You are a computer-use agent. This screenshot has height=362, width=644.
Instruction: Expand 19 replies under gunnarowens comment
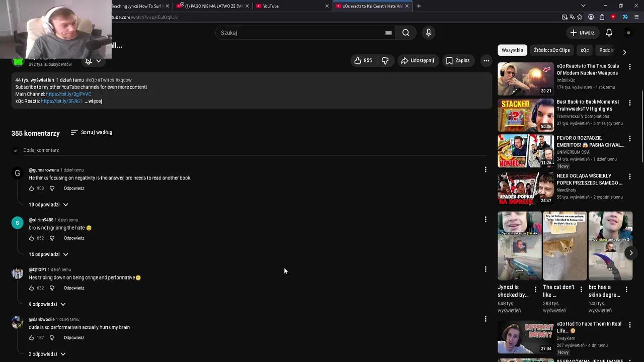[x=48, y=205]
